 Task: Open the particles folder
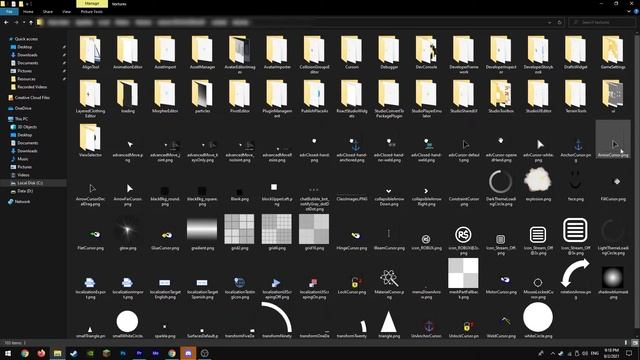[202, 96]
